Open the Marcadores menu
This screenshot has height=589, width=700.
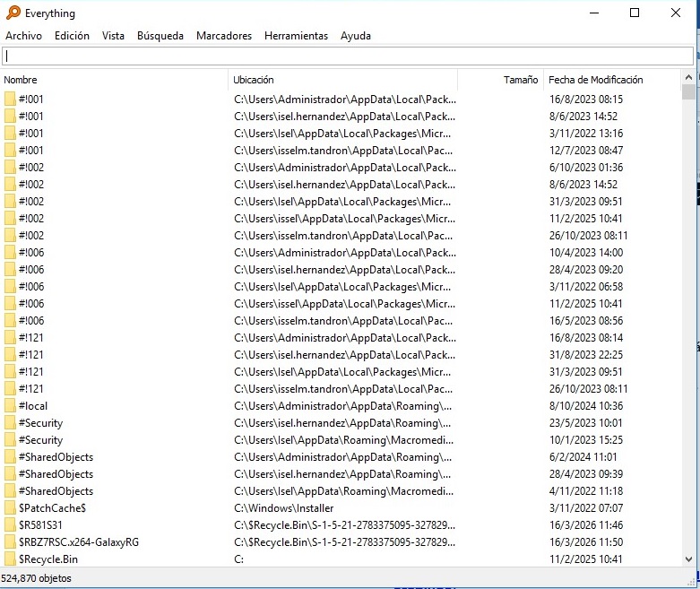point(224,36)
